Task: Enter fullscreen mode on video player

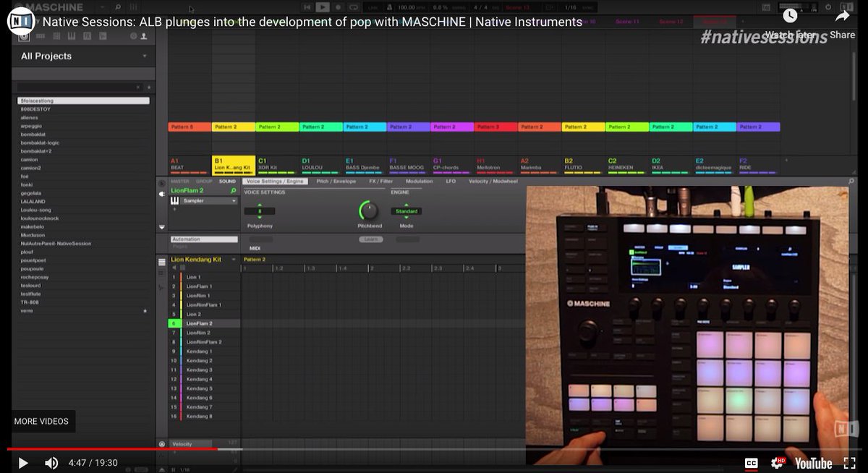Action: click(848, 463)
